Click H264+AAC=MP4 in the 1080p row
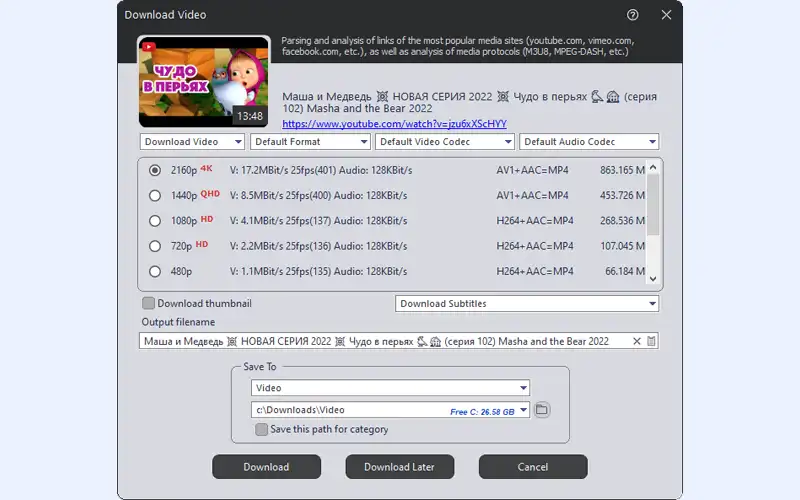The image size is (800, 500). [535, 221]
